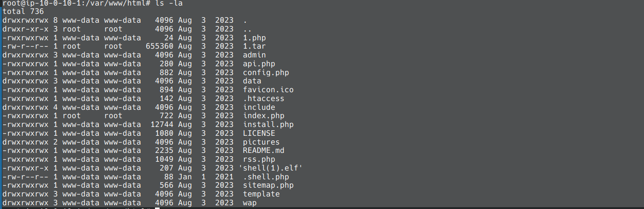
Task: Click the admin directory name
Action: click(x=254, y=55)
